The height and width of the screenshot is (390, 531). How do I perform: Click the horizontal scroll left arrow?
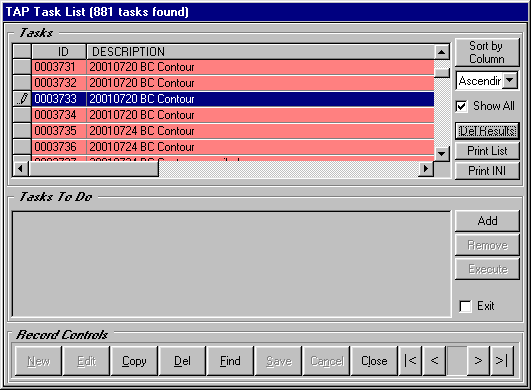coord(21,169)
